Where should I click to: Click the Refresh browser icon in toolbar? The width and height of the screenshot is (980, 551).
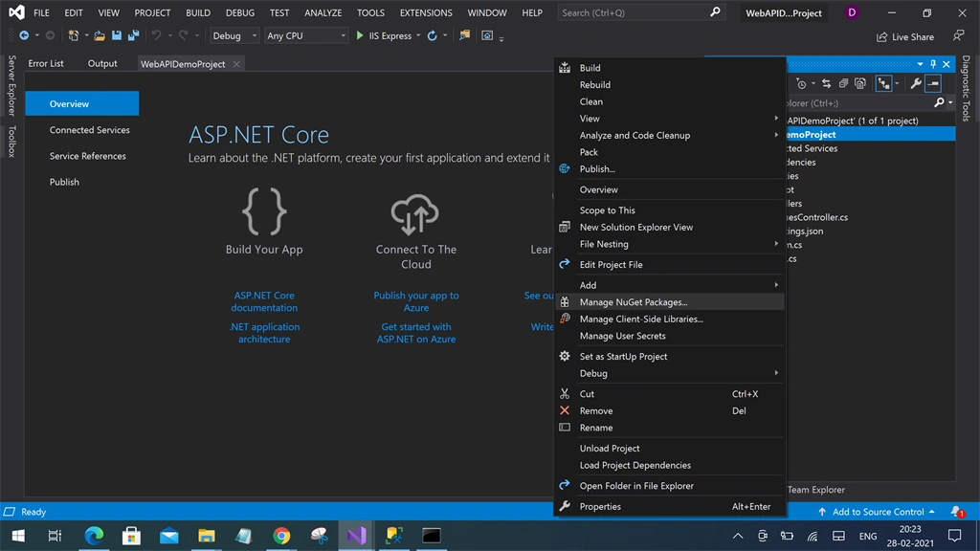point(432,35)
